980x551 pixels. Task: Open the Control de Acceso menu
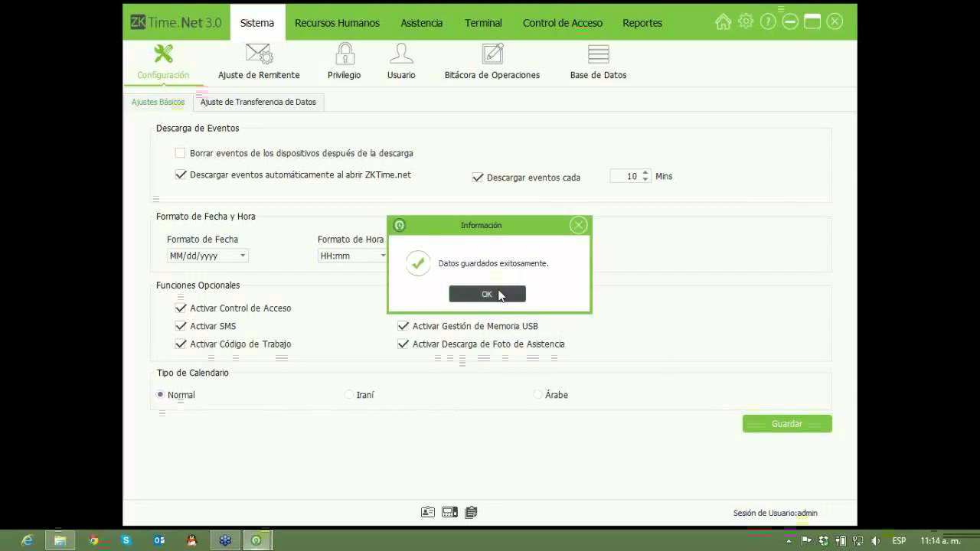(x=563, y=23)
